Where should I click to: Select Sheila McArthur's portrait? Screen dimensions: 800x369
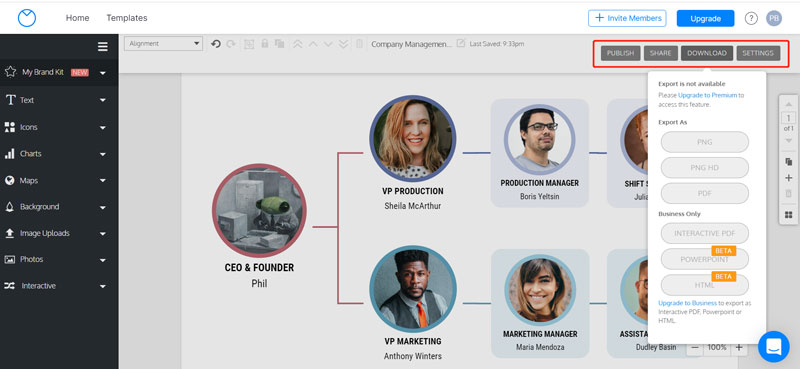413,139
